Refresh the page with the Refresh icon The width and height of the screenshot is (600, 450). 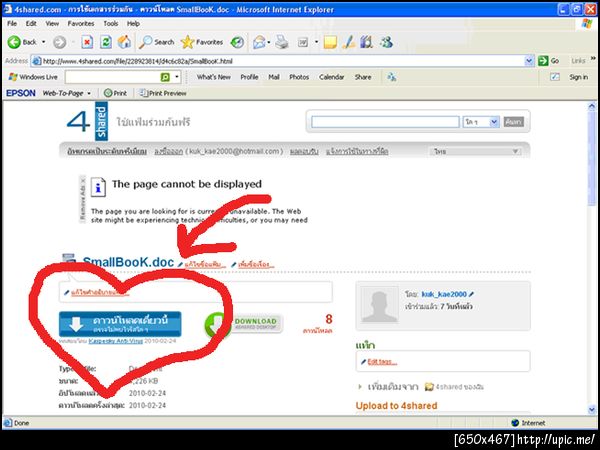(106, 42)
